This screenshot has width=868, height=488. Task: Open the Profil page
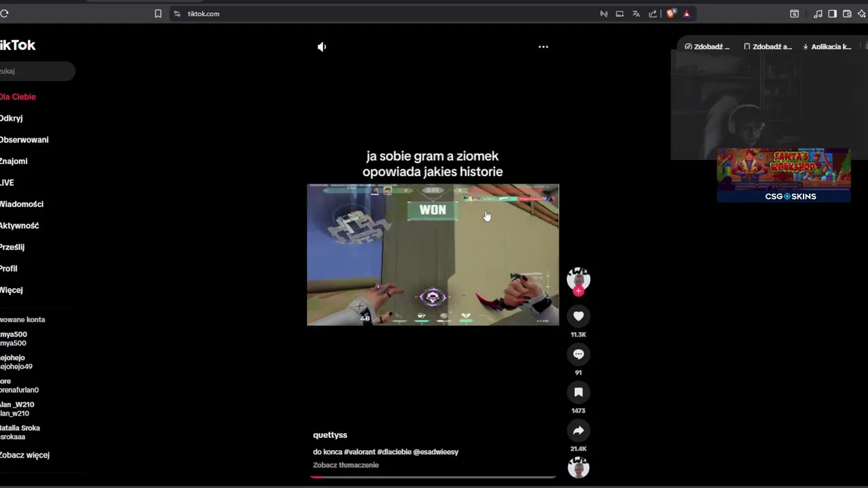coord(9,268)
